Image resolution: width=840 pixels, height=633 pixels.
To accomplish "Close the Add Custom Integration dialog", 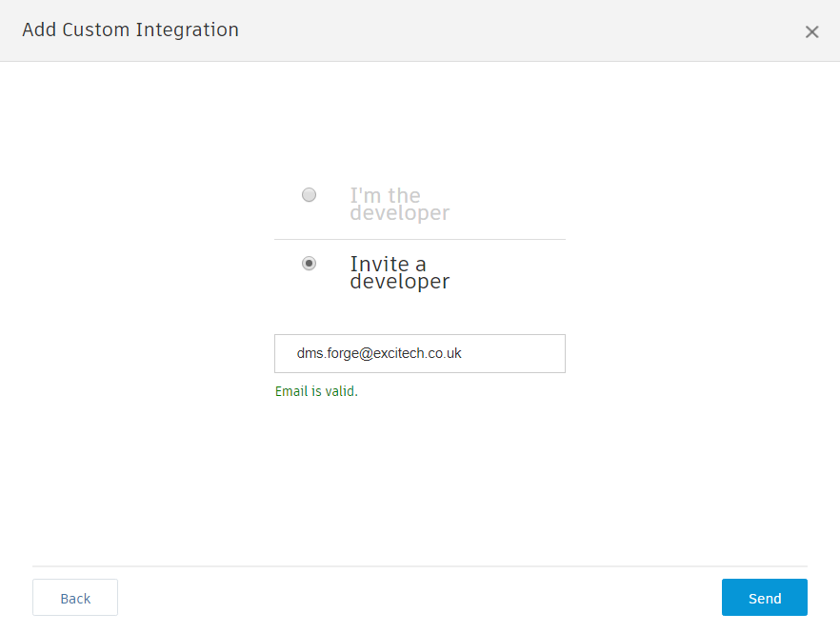I will pos(811,32).
